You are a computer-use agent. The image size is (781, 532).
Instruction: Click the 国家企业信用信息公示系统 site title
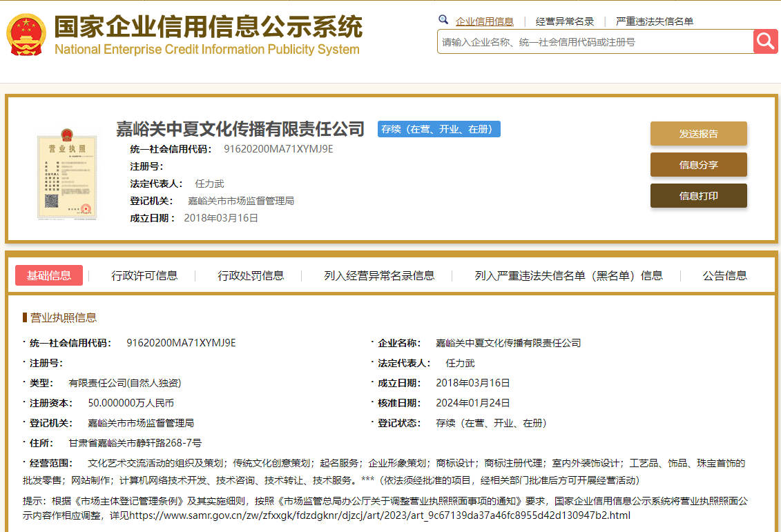pyautogui.click(x=208, y=28)
